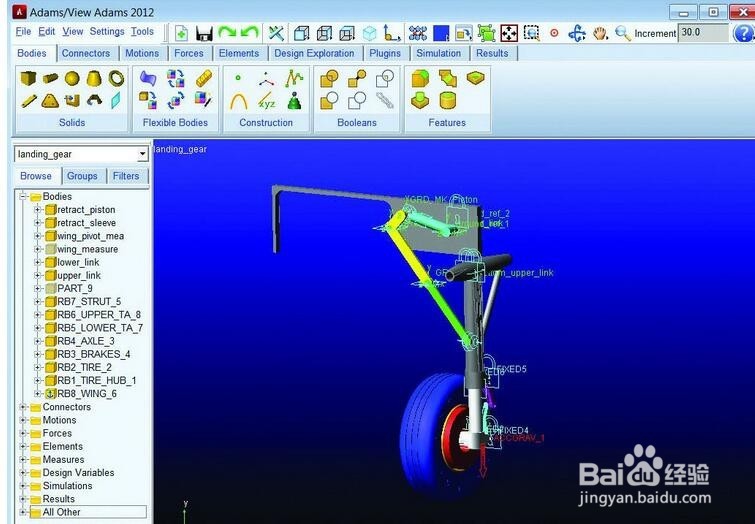Open the Filters tab in the browser
Image resolution: width=755 pixels, height=524 pixels.
126,176
